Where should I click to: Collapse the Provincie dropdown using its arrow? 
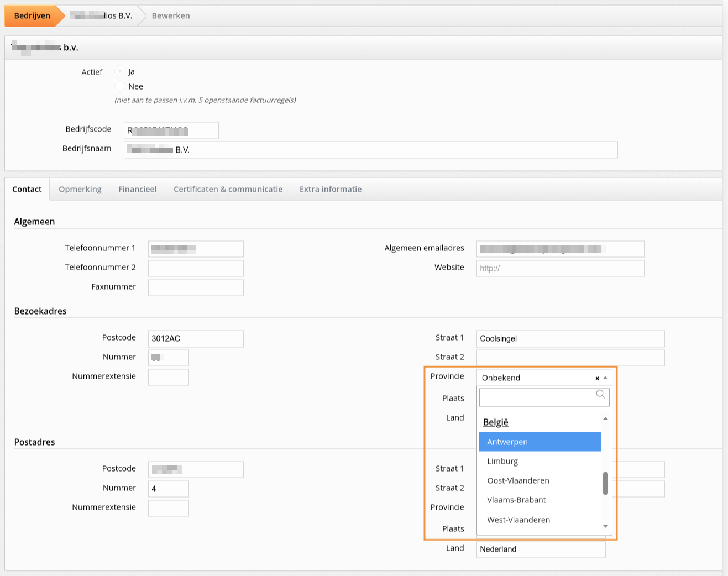605,378
